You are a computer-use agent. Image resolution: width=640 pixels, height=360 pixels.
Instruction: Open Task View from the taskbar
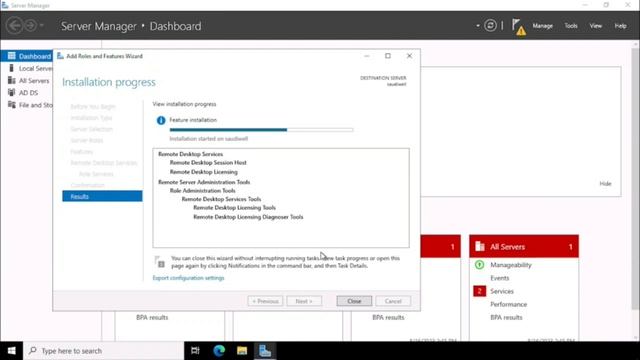[x=196, y=351]
